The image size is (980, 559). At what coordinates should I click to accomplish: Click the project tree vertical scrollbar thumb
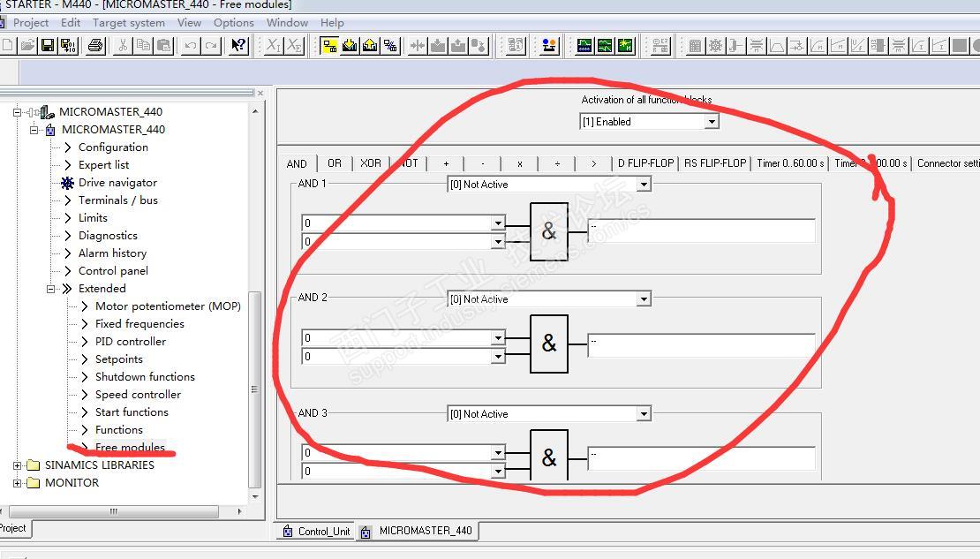coord(254,389)
